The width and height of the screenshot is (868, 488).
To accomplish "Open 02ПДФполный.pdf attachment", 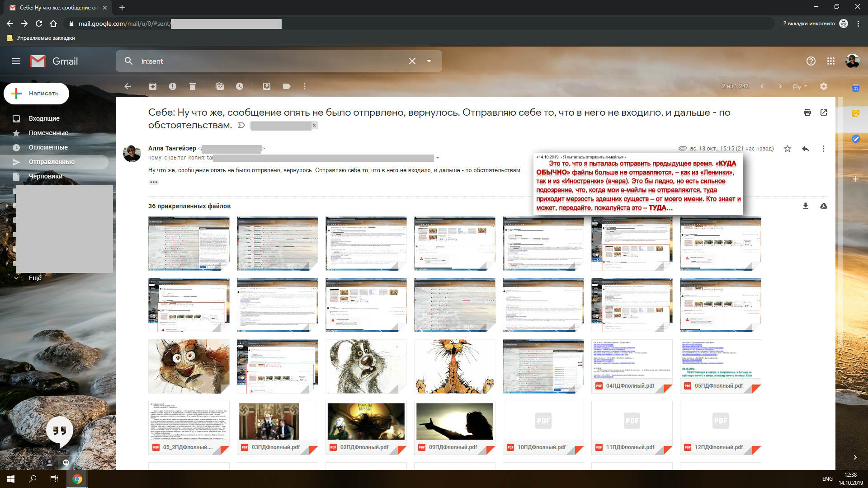I will [366, 428].
